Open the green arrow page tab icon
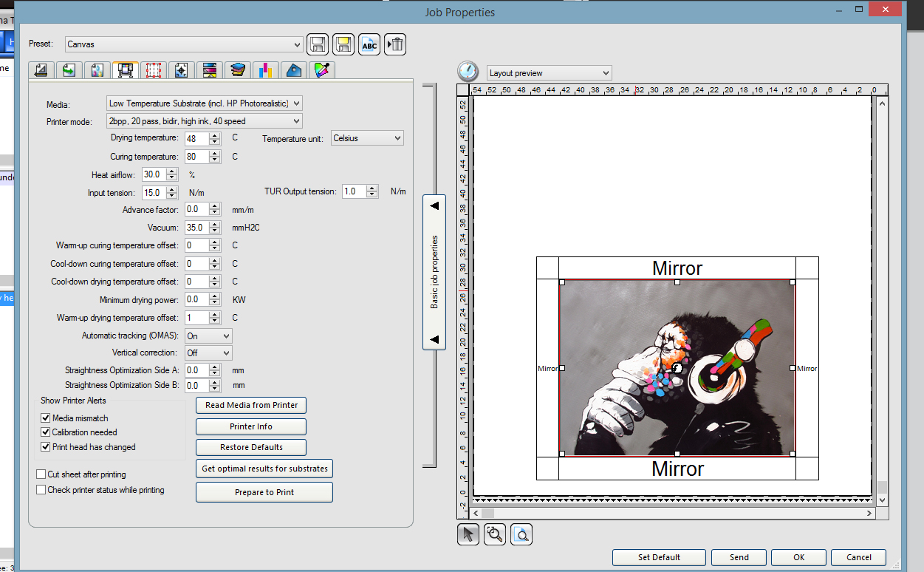The image size is (924, 572). 69,70
